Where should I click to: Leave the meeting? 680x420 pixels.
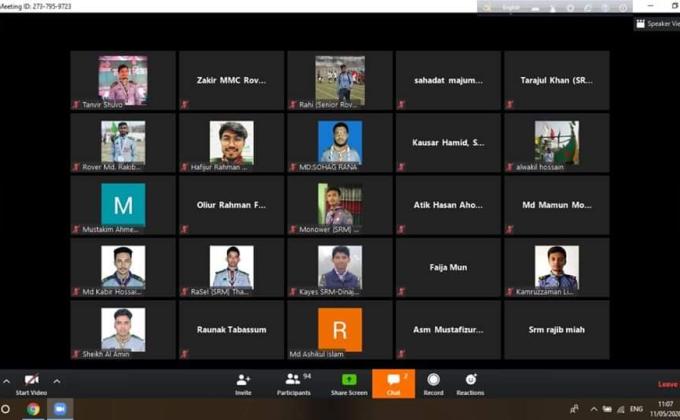click(667, 384)
